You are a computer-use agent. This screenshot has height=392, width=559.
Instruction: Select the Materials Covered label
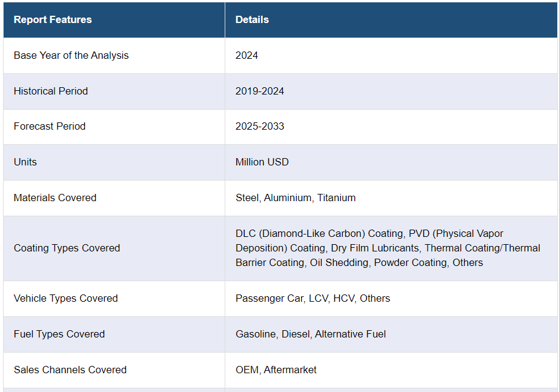(55, 198)
